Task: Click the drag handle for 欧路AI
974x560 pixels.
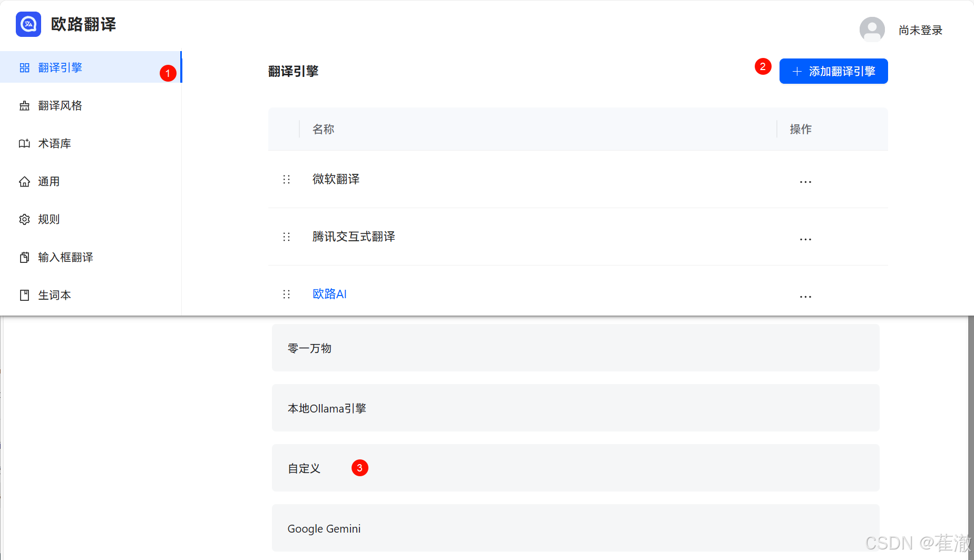Action: [286, 294]
